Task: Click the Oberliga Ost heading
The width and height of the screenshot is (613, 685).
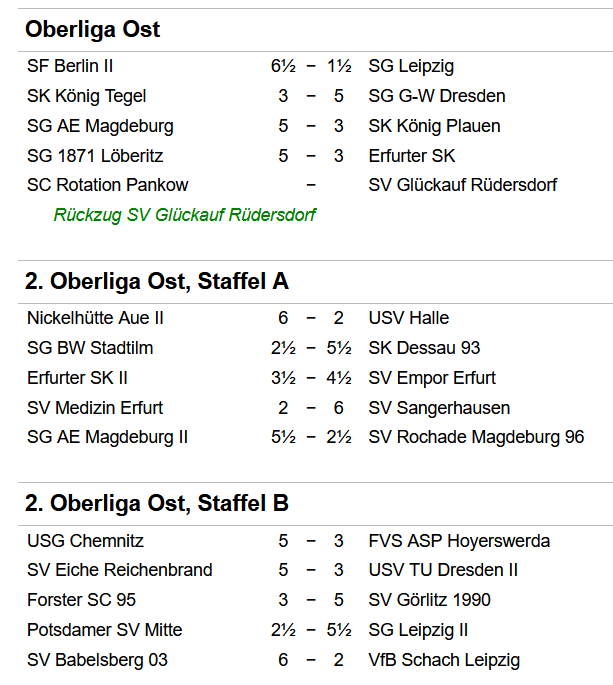Action: coord(92,30)
